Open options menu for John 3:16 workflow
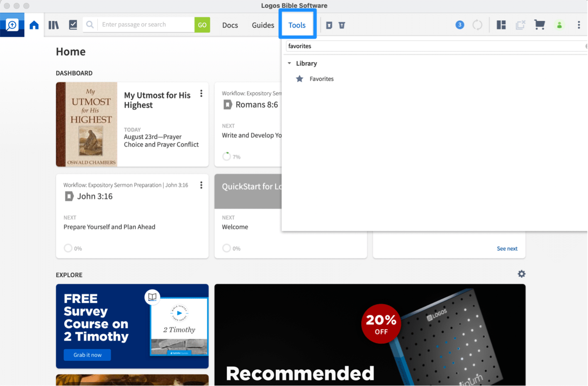This screenshot has height=386, width=588. pyautogui.click(x=201, y=185)
